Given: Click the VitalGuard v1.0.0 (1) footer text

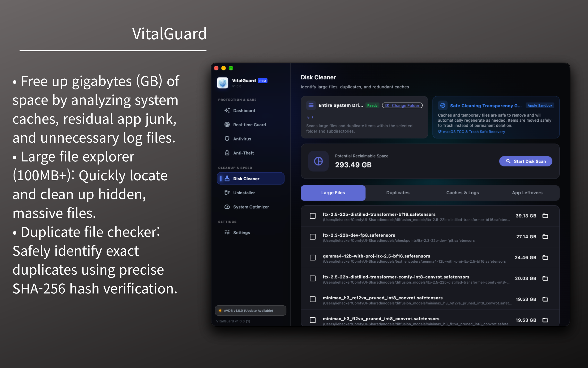Looking at the screenshot, I should click(233, 321).
